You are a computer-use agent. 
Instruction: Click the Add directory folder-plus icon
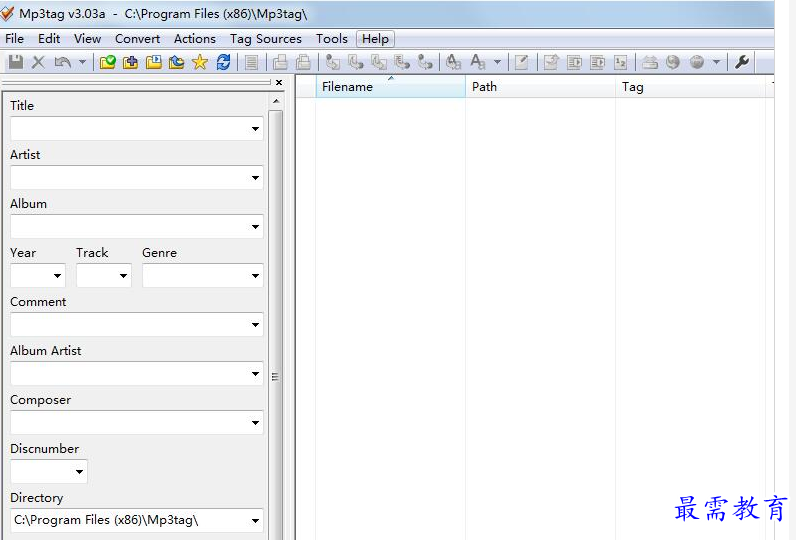130,62
